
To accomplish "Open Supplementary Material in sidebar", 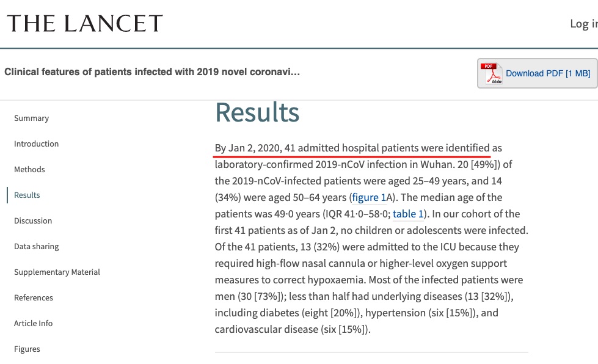I will 57,272.
